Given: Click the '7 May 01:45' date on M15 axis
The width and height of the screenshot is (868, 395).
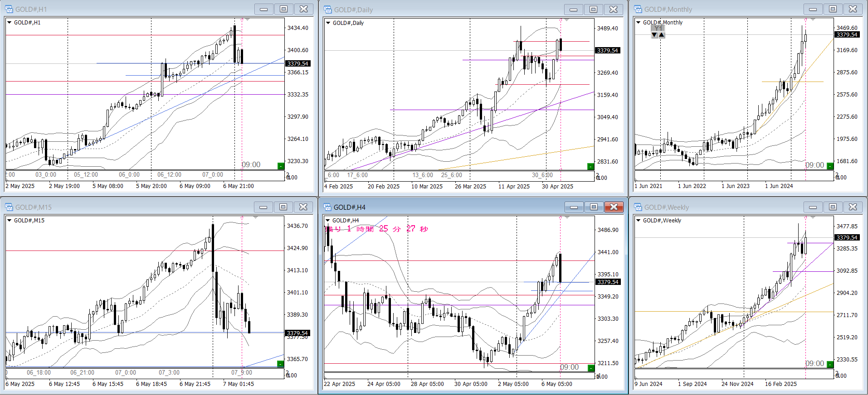Looking at the screenshot, I should click(239, 384).
